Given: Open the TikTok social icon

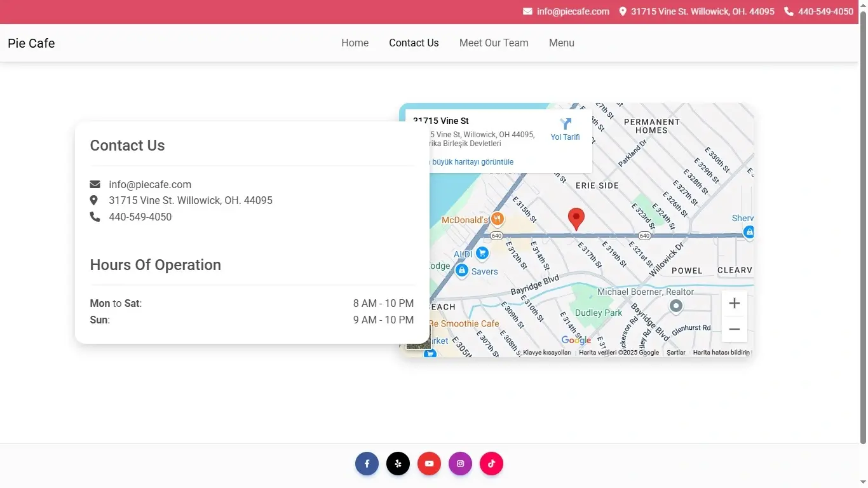Looking at the screenshot, I should point(491,463).
